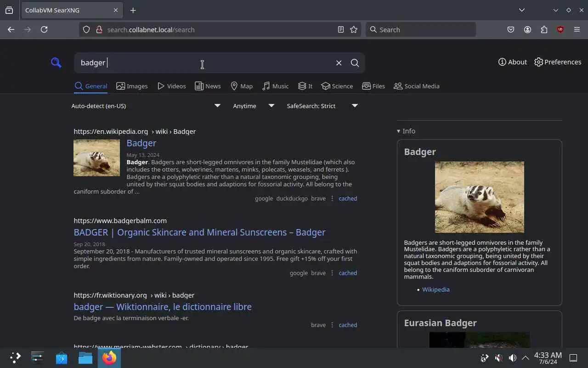Open the About page
This screenshot has height=368, width=588.
[513, 62]
